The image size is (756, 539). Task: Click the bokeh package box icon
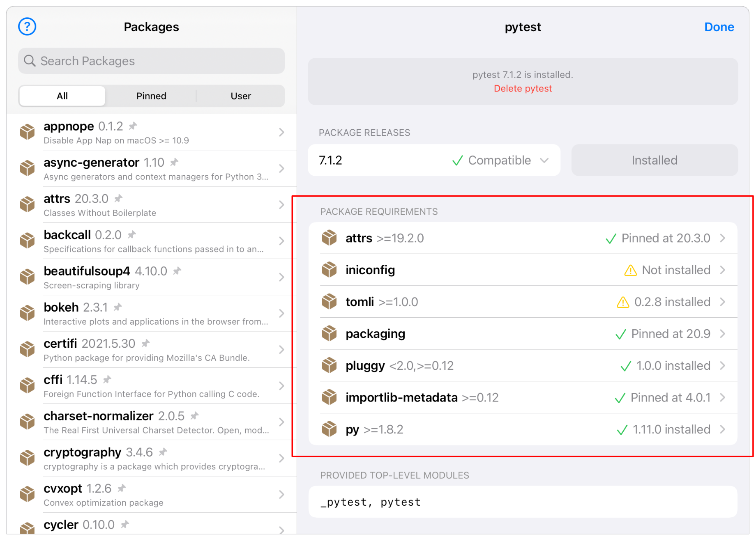28,313
